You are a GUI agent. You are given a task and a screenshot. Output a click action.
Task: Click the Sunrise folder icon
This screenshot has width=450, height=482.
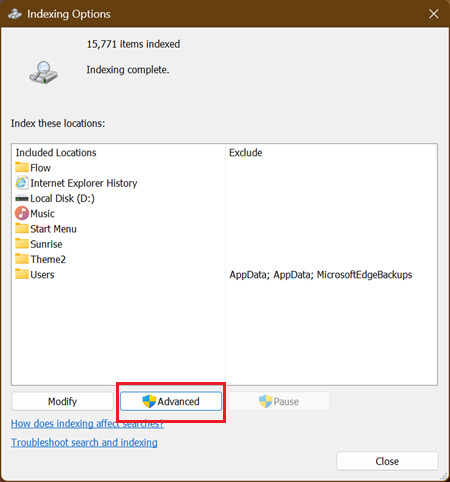[22, 244]
